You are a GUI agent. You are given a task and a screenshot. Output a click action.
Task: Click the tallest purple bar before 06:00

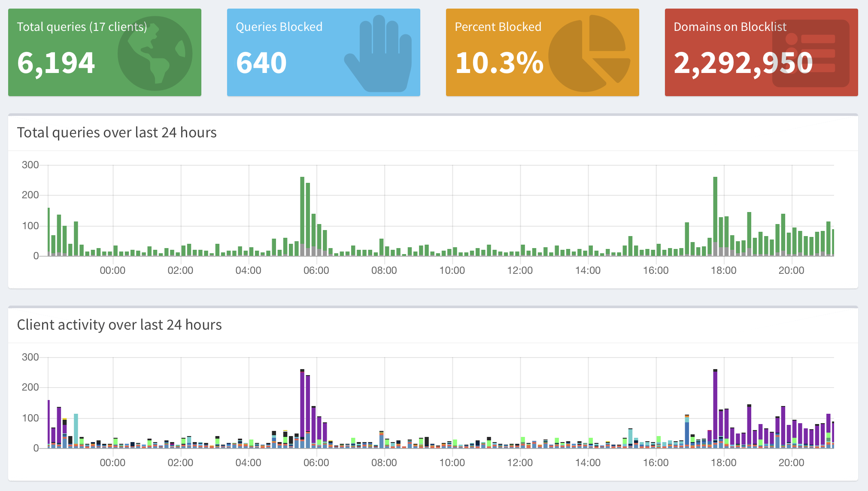click(302, 403)
